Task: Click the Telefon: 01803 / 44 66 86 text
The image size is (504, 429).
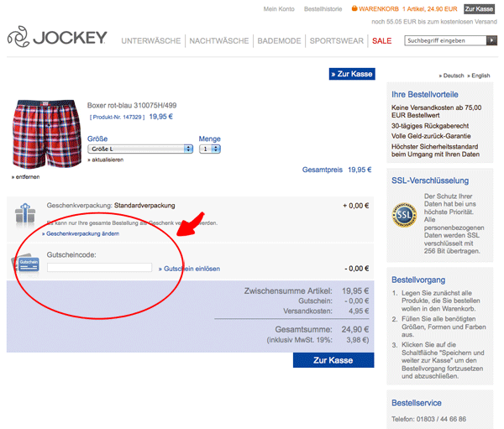Action: pyautogui.click(x=428, y=419)
